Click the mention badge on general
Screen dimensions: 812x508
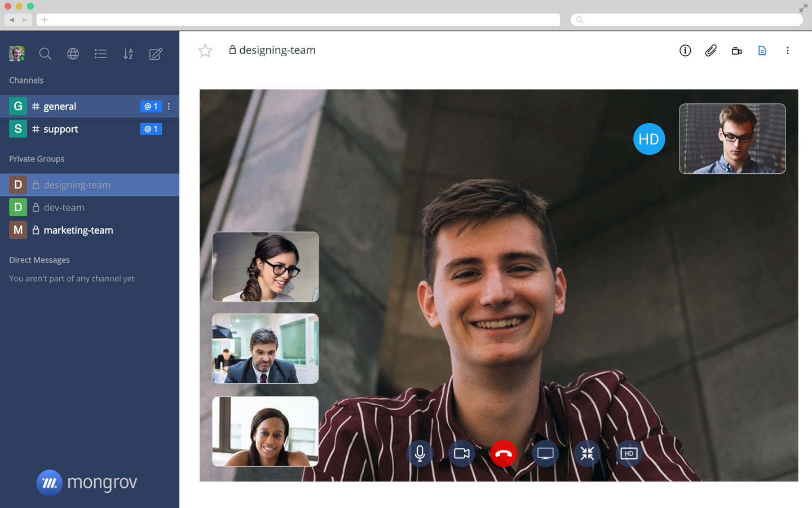tap(151, 106)
